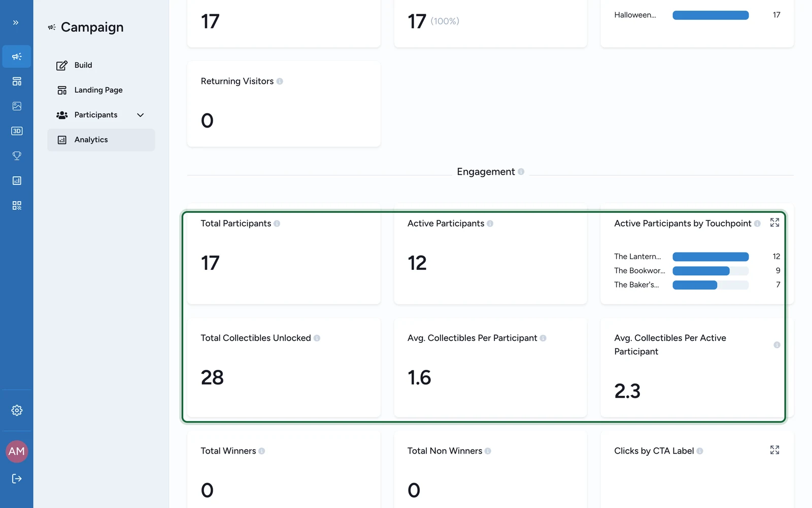
Task: Click the 2.3 average collectibles value
Action: point(627,391)
